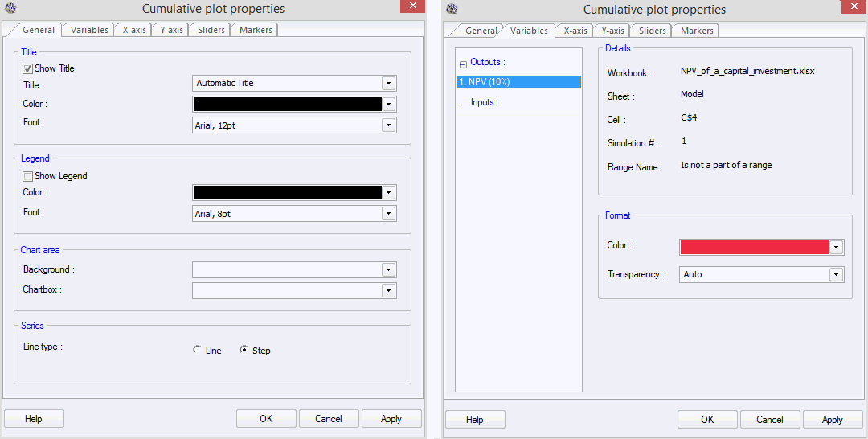This screenshot has width=868, height=439.
Task: Collapse the Outputs tree node
Action: pos(463,64)
